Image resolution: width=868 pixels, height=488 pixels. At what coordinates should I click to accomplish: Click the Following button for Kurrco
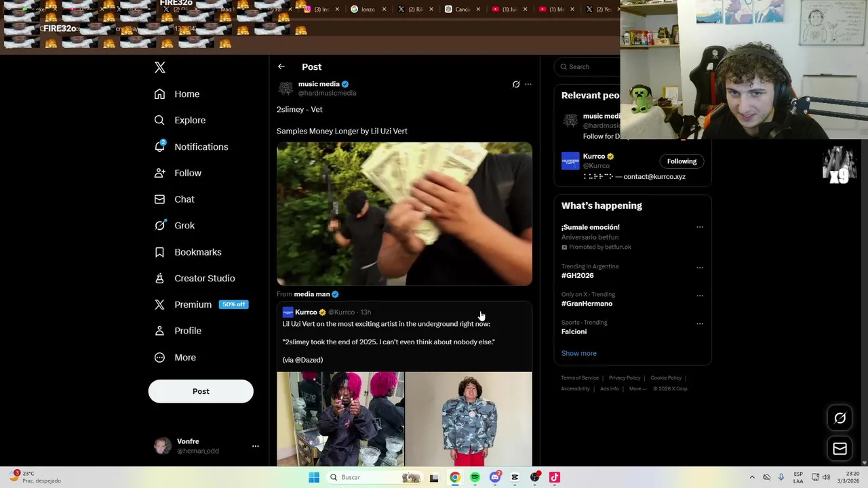click(682, 161)
